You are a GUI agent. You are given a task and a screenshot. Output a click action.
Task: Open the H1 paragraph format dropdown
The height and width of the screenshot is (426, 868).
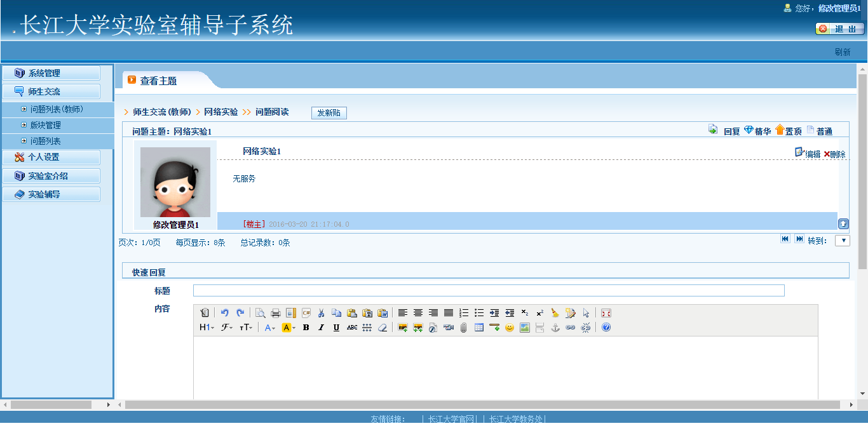click(207, 328)
